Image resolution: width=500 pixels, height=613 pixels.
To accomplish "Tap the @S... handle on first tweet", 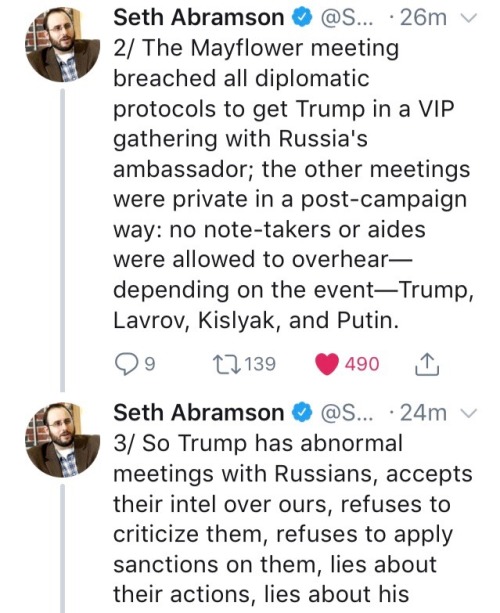I will (x=348, y=18).
